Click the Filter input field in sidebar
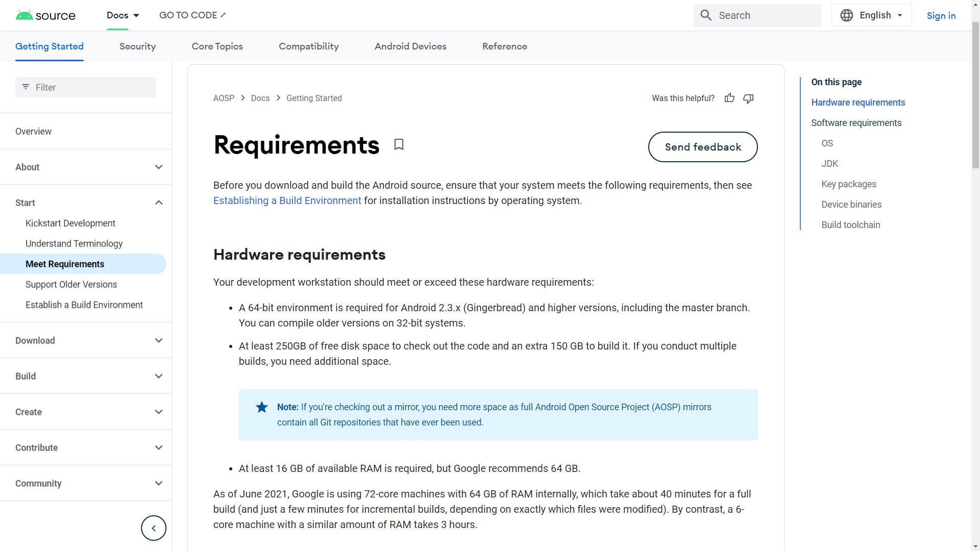Viewport: 980px width, 551px height. tap(85, 87)
